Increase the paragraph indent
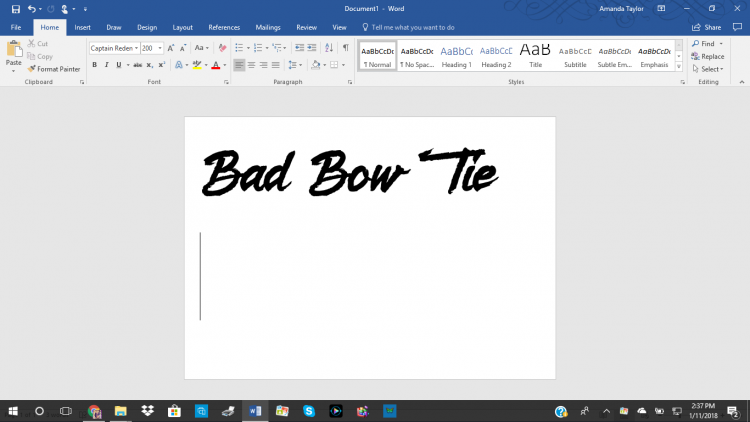750x422 pixels. (x=312, y=48)
